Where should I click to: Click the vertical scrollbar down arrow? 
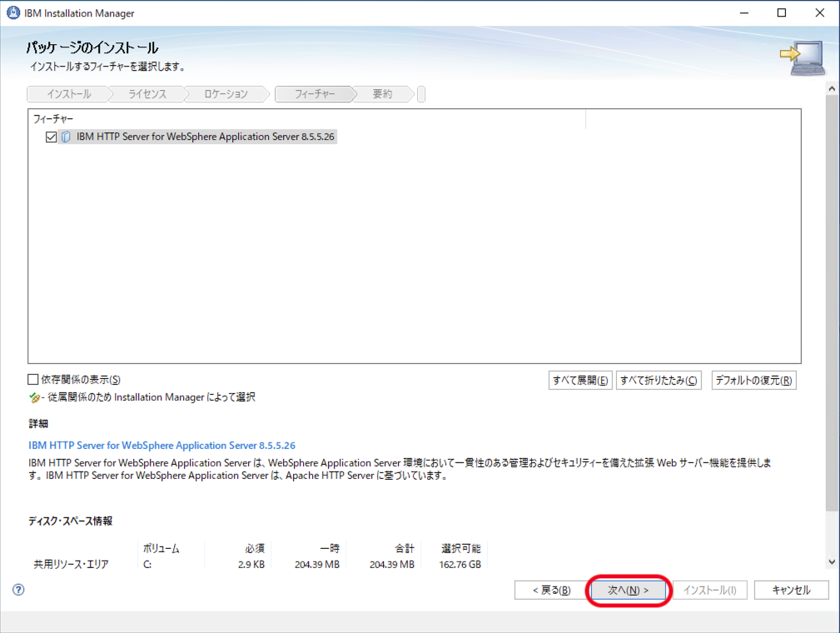pos(832,562)
